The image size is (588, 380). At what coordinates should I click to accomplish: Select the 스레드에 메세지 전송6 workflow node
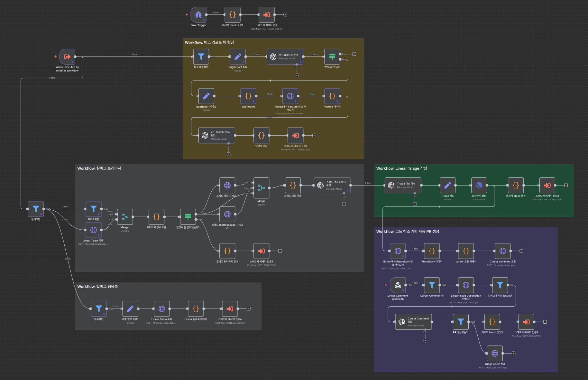527,322
